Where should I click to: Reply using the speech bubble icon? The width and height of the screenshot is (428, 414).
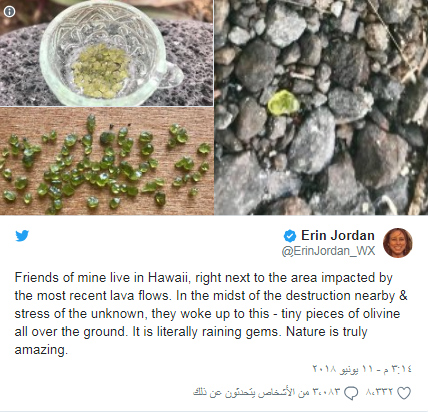[x=351, y=393]
